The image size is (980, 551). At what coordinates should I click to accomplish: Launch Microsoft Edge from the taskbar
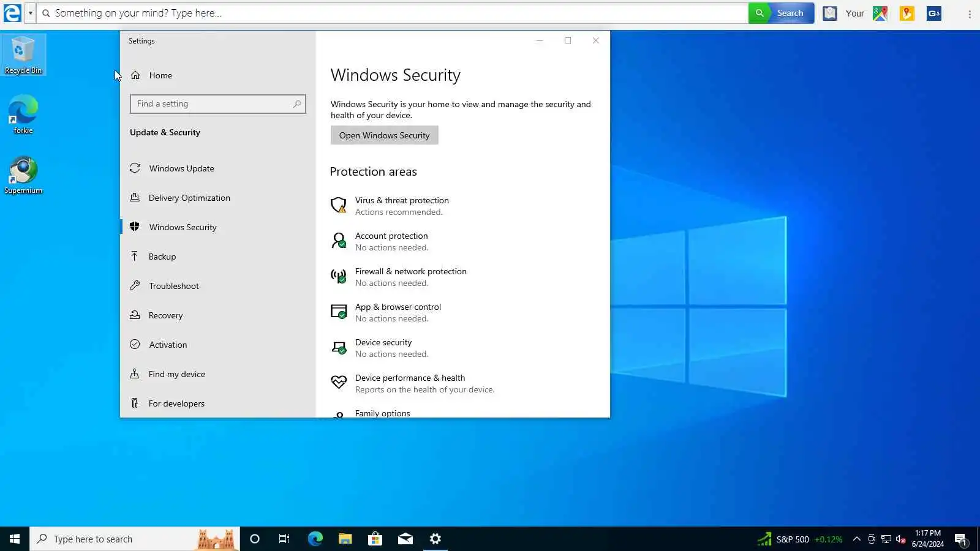coord(315,539)
